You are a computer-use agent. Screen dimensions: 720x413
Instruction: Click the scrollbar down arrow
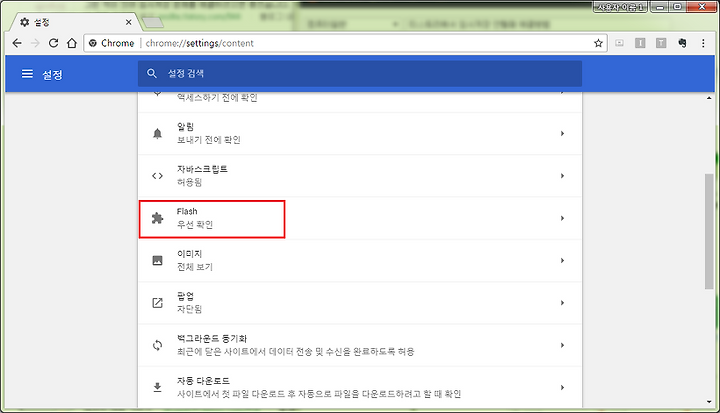coord(709,402)
